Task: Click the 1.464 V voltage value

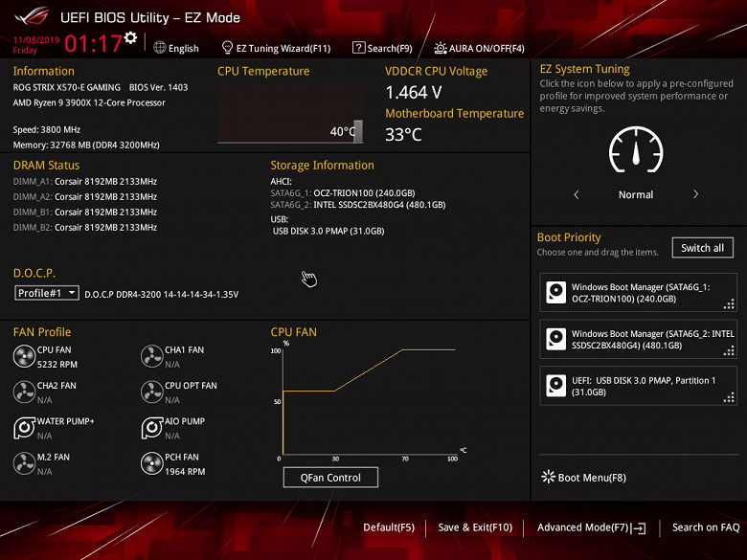Action: point(414,93)
